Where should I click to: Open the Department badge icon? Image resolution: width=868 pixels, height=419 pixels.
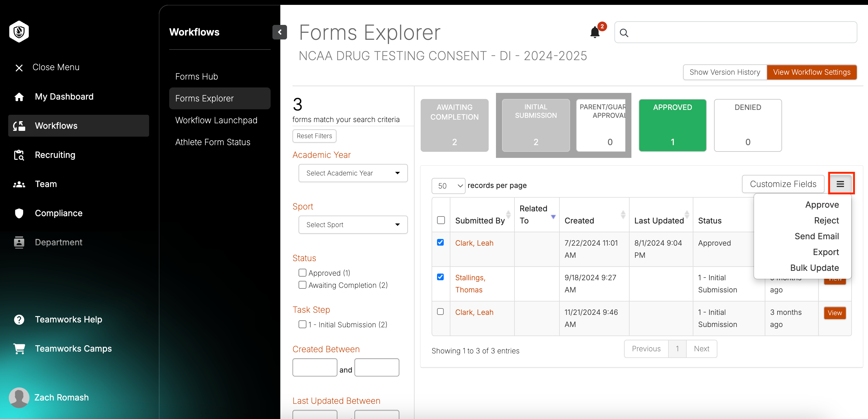tap(19, 242)
